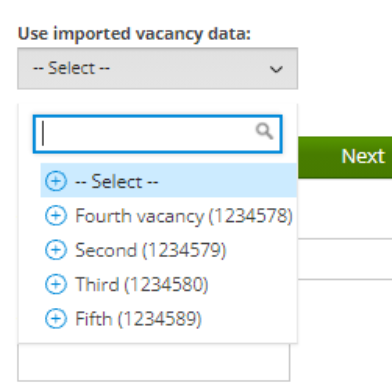The image size is (392, 386).
Task: Click the plus icon next to Fifth (1234589)
Action: (x=56, y=319)
